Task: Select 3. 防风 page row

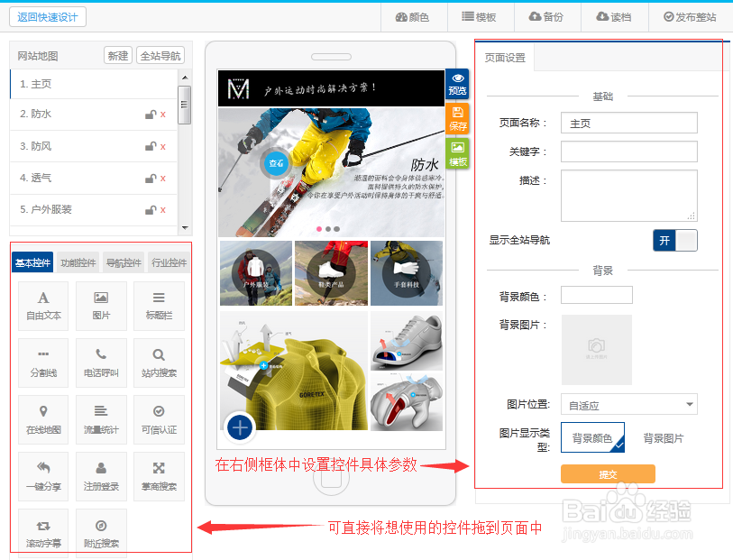Action: 94,146
